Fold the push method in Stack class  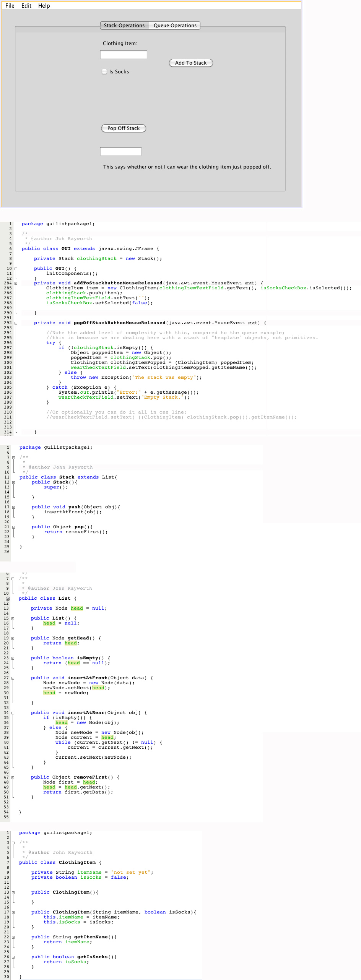click(x=13, y=507)
